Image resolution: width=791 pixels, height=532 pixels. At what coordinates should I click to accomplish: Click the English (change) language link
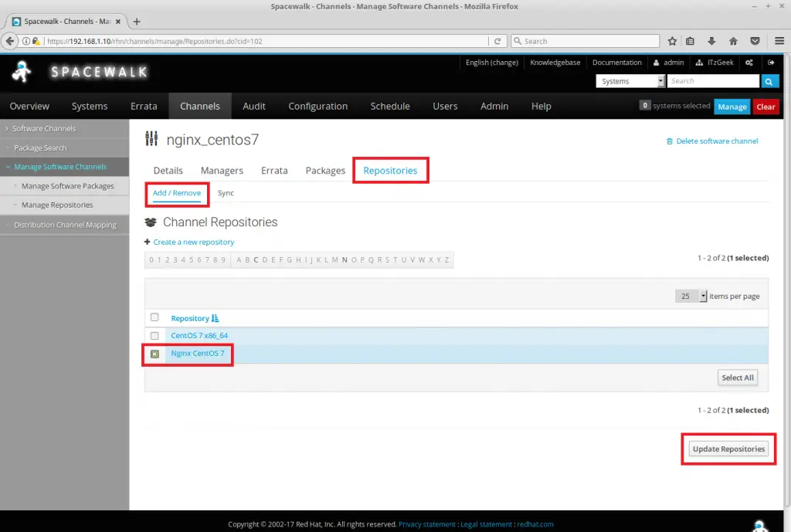point(492,63)
